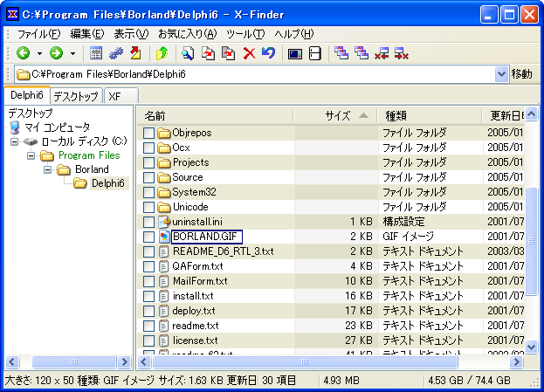Switch to the デスクトップ tab
This screenshot has width=544, height=392.
[75, 95]
